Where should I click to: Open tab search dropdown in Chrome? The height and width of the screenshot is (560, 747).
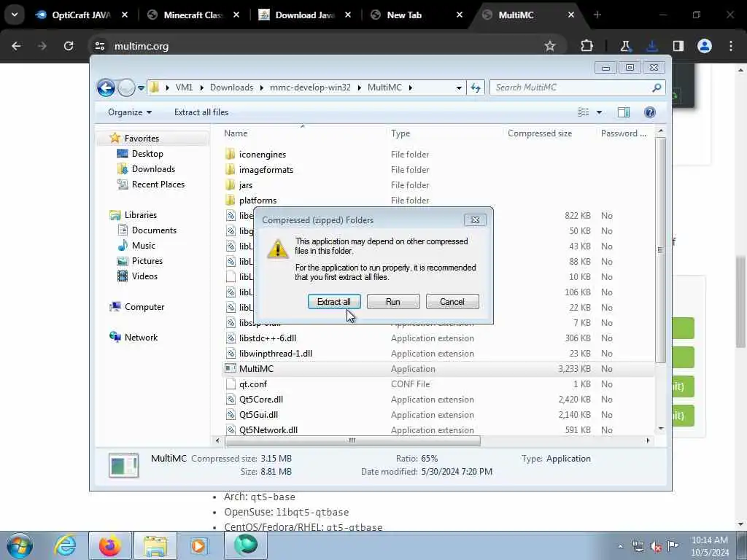[15, 15]
